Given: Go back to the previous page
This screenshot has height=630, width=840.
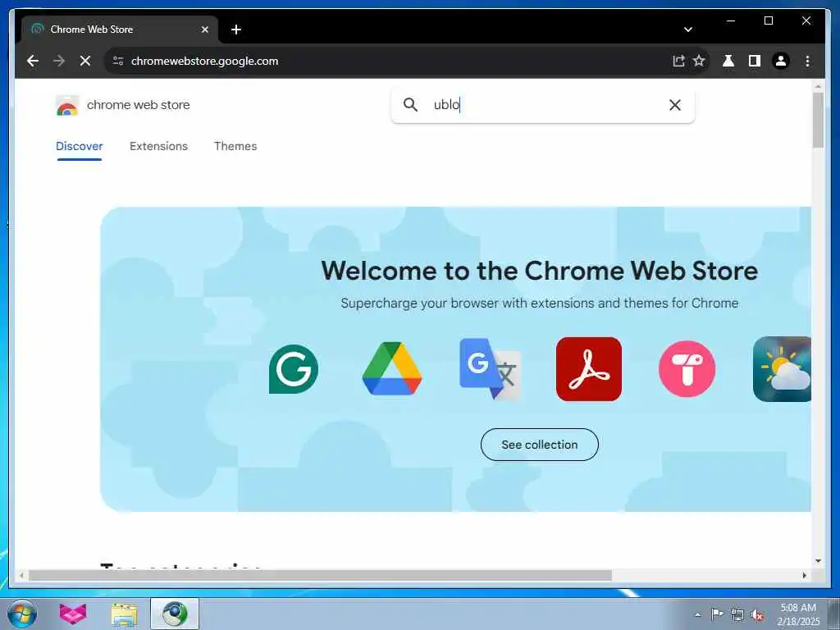Looking at the screenshot, I should click(33, 61).
